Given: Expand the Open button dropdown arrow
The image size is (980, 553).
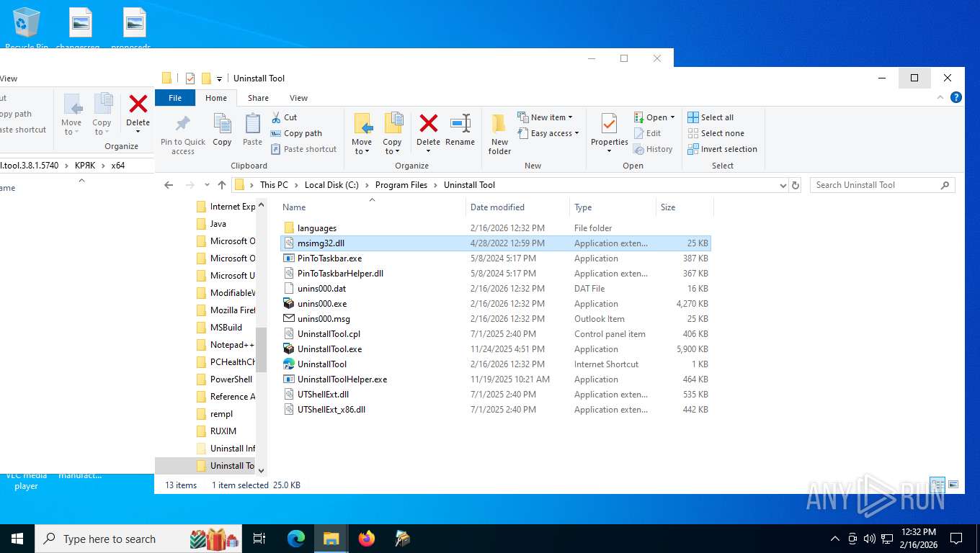Looking at the screenshot, I should tap(672, 117).
